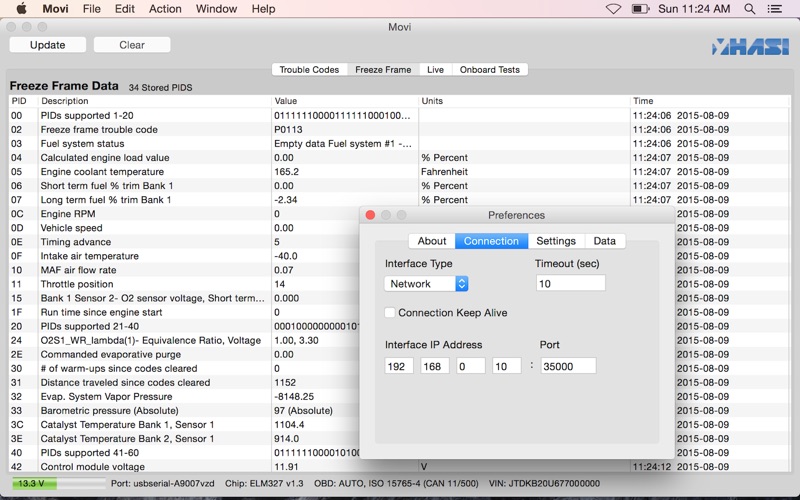Image resolution: width=800 pixels, height=500 pixels.
Task: Click the Port field 35000
Action: [x=568, y=366]
